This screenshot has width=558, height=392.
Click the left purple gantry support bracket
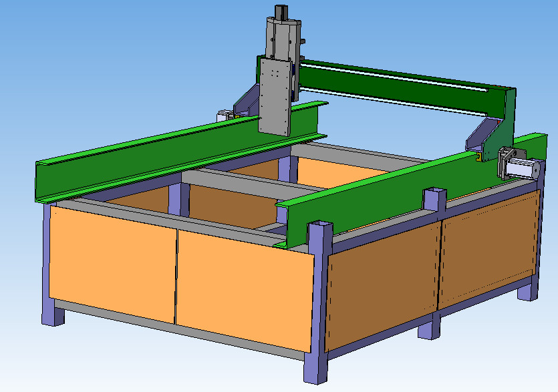(x=247, y=101)
